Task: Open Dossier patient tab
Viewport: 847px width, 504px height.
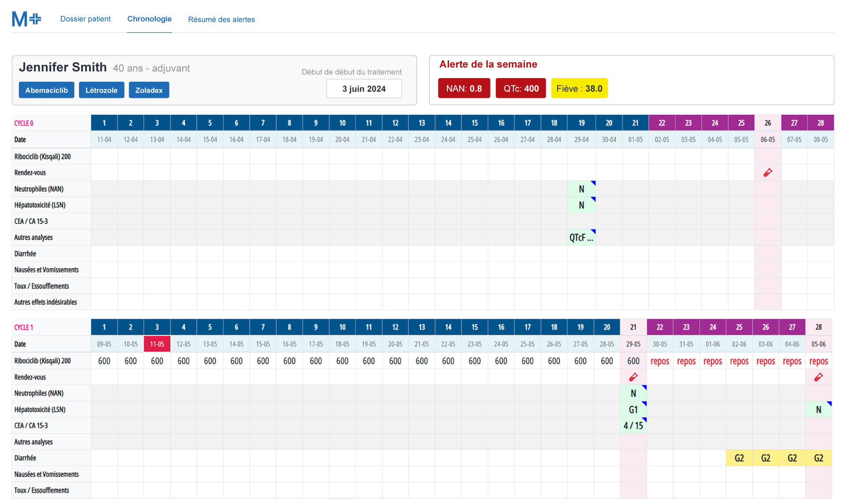Action: tap(85, 19)
